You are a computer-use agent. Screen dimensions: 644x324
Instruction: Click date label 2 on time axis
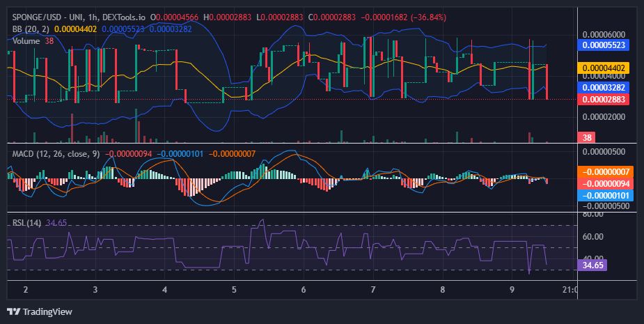(26, 289)
